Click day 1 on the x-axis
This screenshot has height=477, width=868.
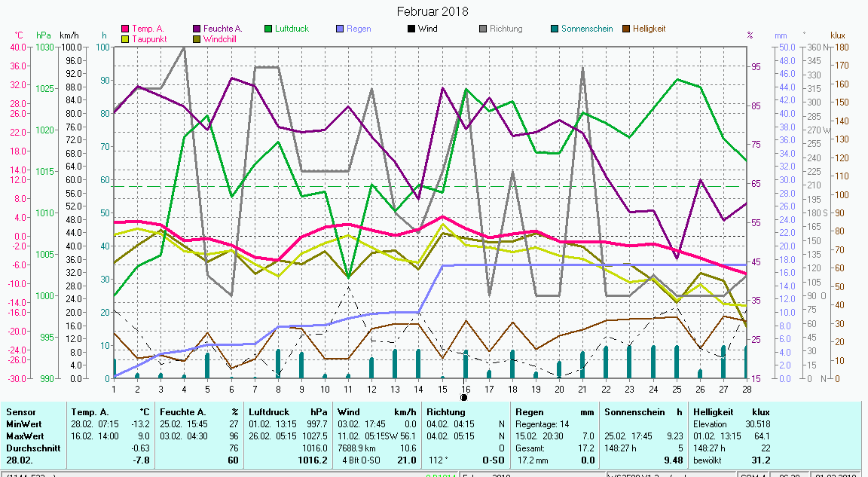pos(114,388)
